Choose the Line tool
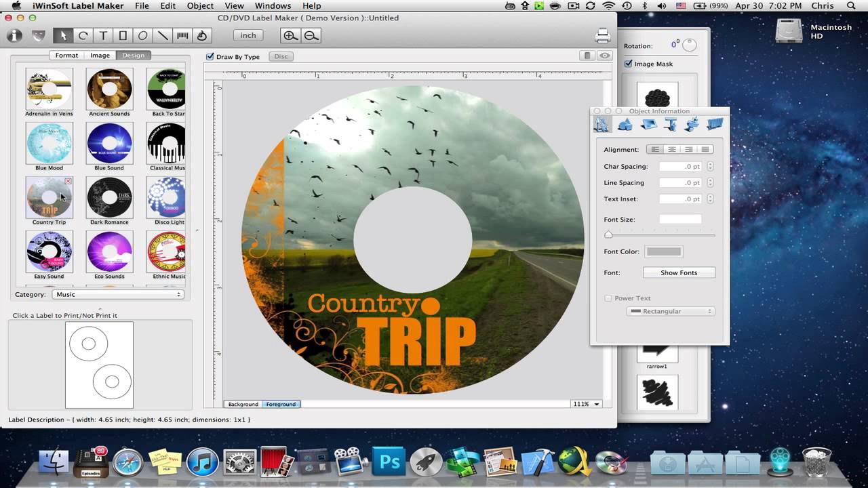Image resolution: width=868 pixels, height=488 pixels. pyautogui.click(x=163, y=35)
